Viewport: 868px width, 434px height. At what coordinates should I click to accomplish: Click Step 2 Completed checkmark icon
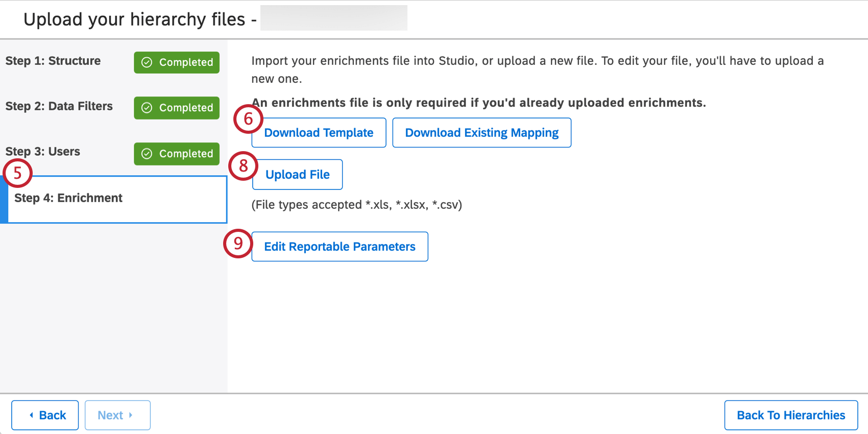[x=147, y=108]
